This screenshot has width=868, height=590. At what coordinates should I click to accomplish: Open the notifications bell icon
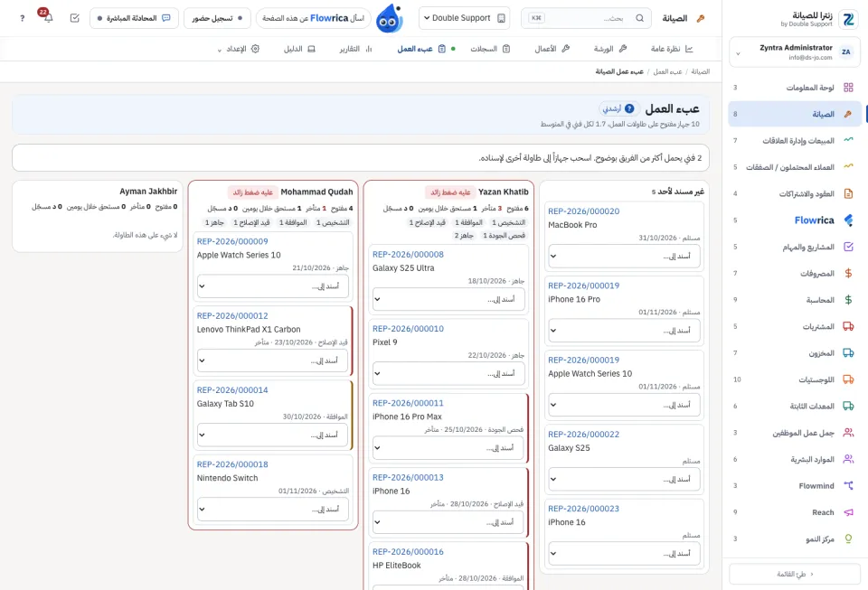point(48,18)
